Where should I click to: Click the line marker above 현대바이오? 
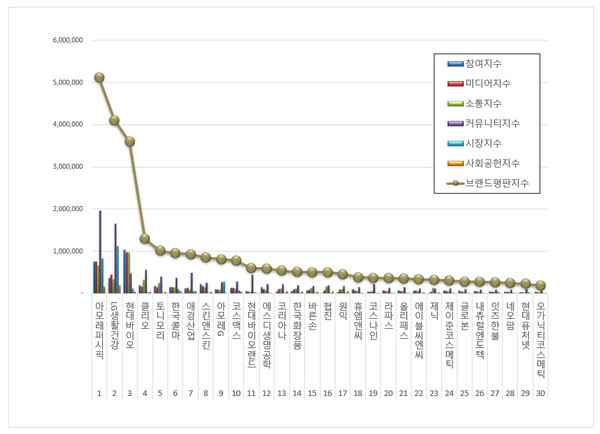click(130, 142)
